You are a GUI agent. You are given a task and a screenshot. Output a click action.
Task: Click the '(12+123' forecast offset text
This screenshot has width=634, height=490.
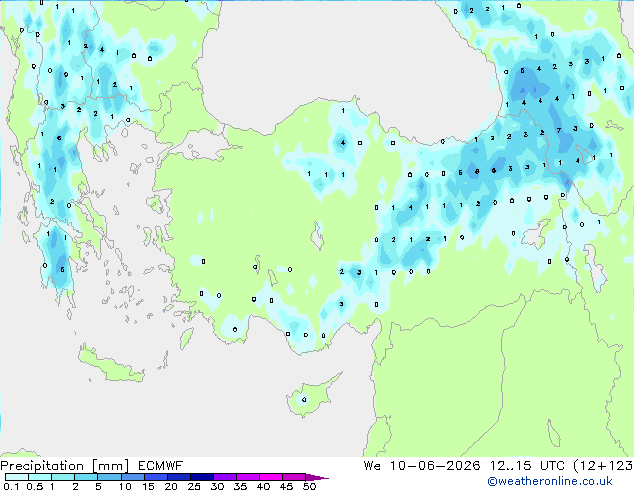(x=603, y=466)
